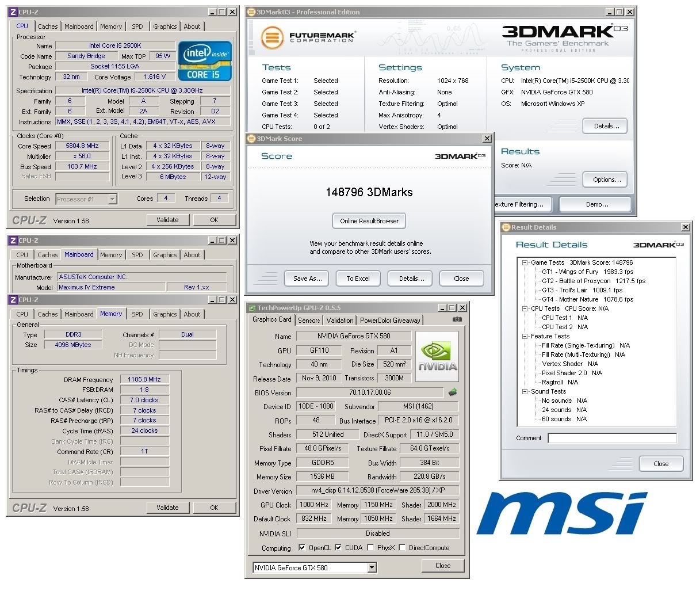Image resolution: width=700 pixels, height=591 pixels.
Task: Collapse the Sound Tests tree node
Action: pyautogui.click(x=525, y=391)
